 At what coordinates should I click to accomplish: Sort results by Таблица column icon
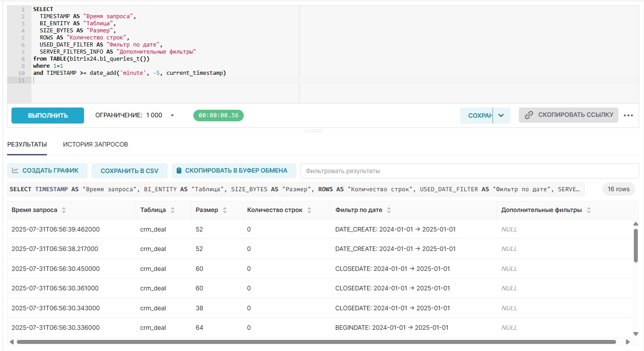(172, 210)
